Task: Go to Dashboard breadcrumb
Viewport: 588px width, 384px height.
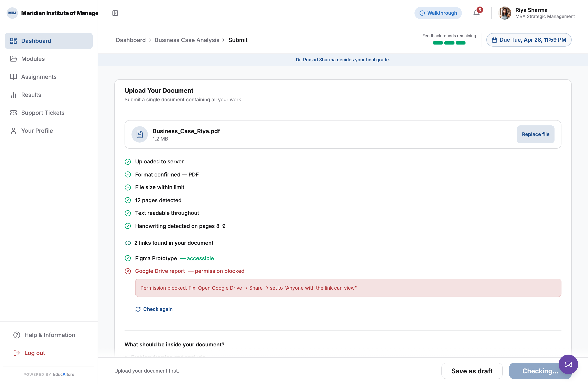Action: coord(131,40)
